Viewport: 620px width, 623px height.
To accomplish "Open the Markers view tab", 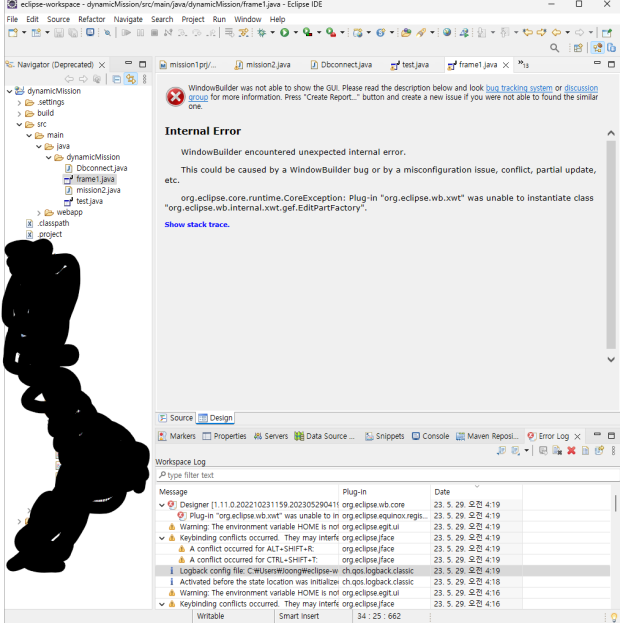I will 177,436.
